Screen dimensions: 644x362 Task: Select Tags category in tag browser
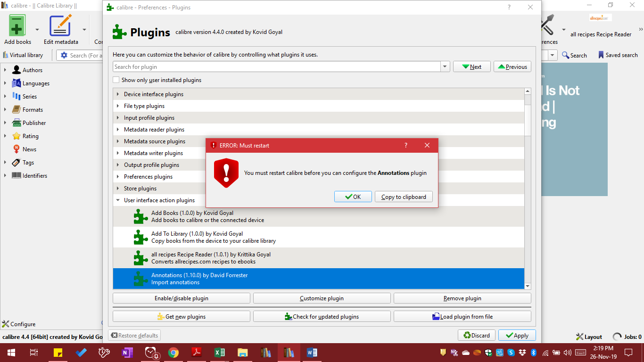click(x=28, y=163)
